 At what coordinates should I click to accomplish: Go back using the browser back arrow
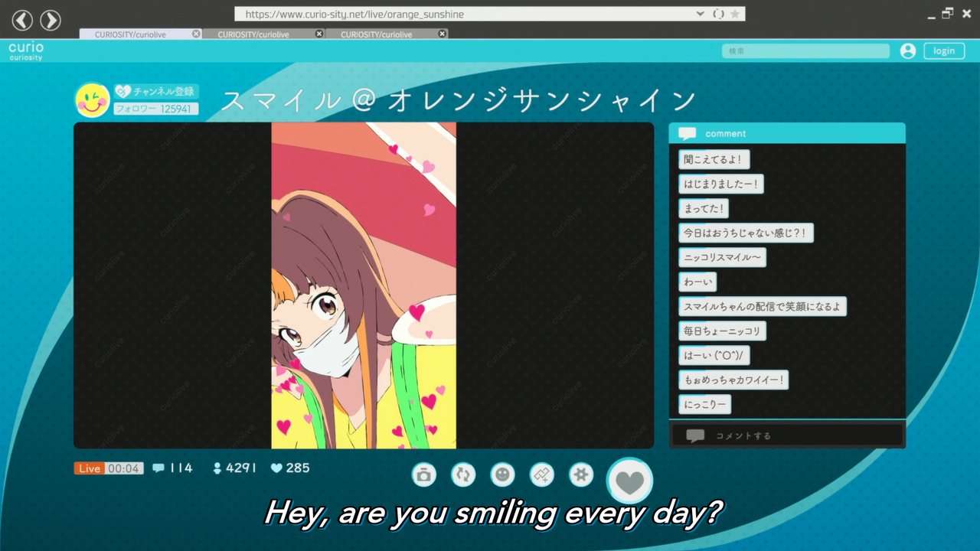[x=23, y=20]
